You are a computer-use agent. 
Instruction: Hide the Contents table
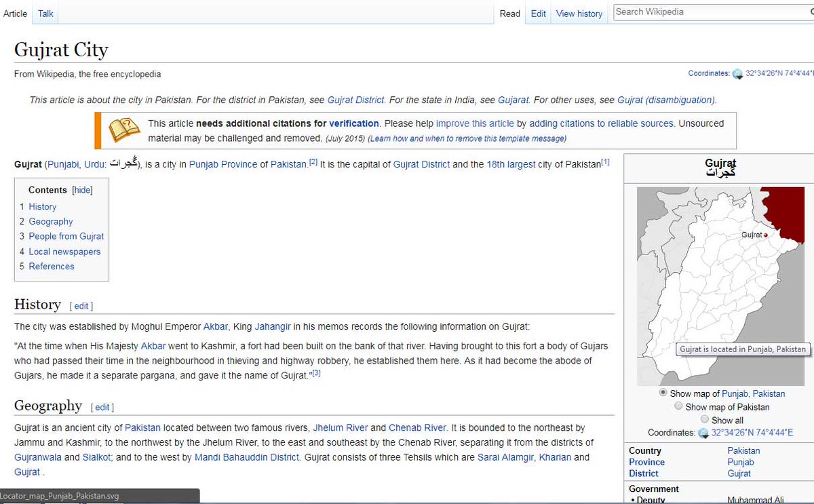(x=83, y=190)
